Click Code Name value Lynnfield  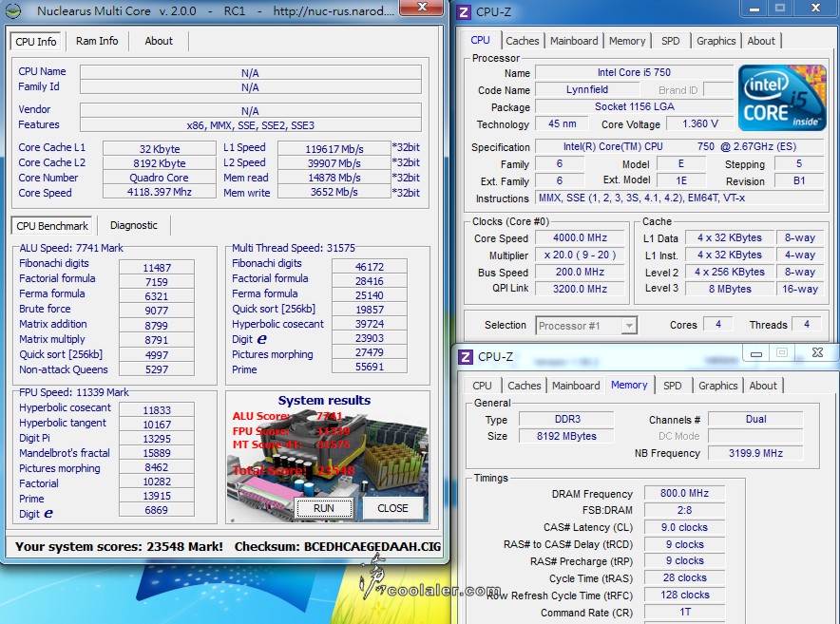pyautogui.click(x=586, y=89)
